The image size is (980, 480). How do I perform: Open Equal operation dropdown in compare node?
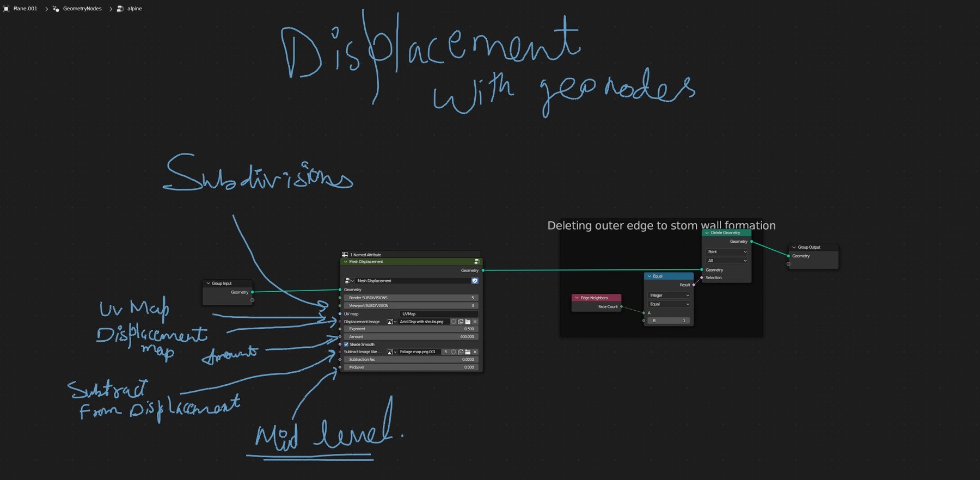pyautogui.click(x=669, y=304)
